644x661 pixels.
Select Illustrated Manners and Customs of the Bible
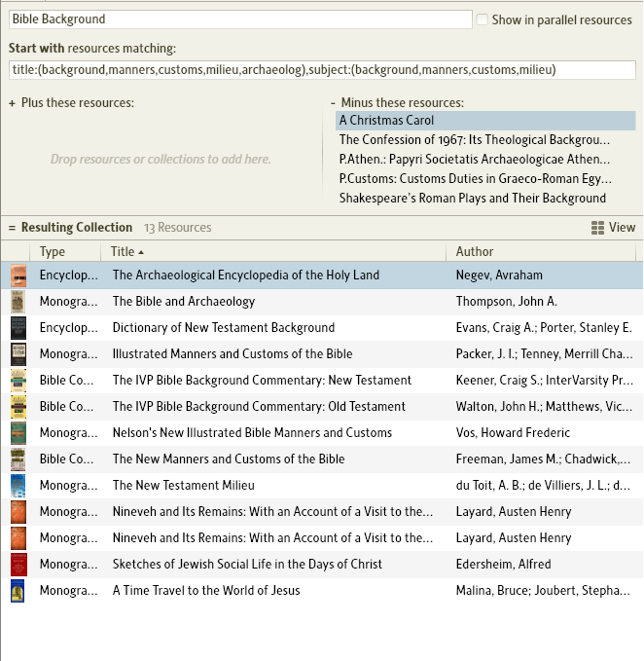click(x=233, y=354)
